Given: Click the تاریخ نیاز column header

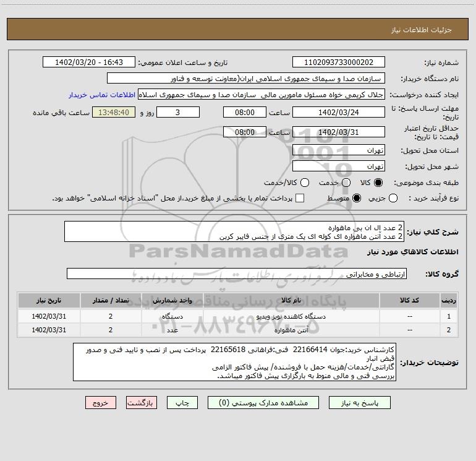Looking at the screenshot, I should 49,300.
